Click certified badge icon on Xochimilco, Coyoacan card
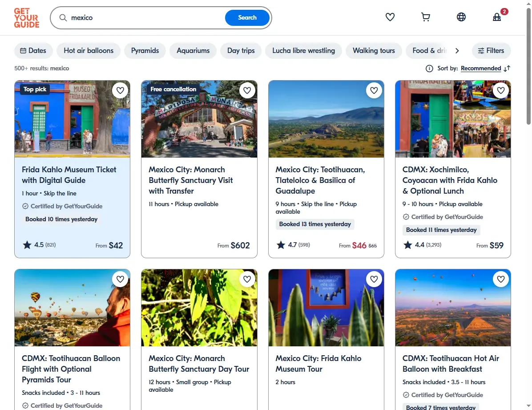The height and width of the screenshot is (410, 532). pyautogui.click(x=406, y=217)
